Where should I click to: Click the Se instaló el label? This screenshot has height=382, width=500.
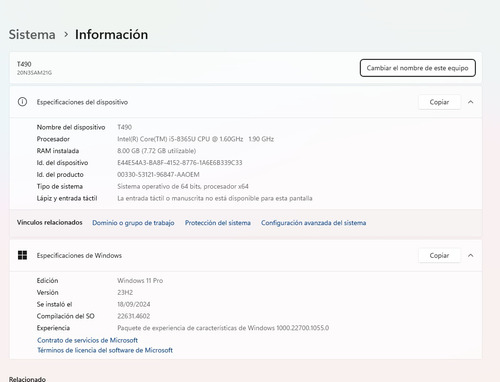pyautogui.click(x=54, y=304)
